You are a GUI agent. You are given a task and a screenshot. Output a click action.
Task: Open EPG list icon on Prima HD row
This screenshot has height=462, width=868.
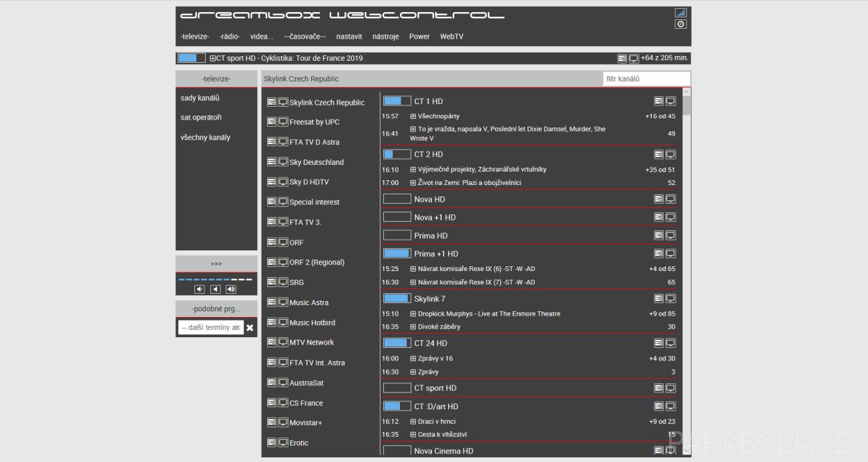point(659,236)
